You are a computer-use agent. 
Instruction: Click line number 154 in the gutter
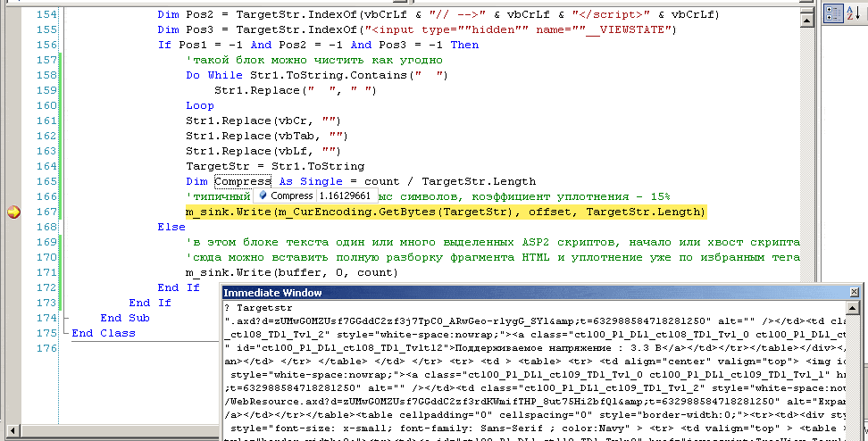point(46,14)
